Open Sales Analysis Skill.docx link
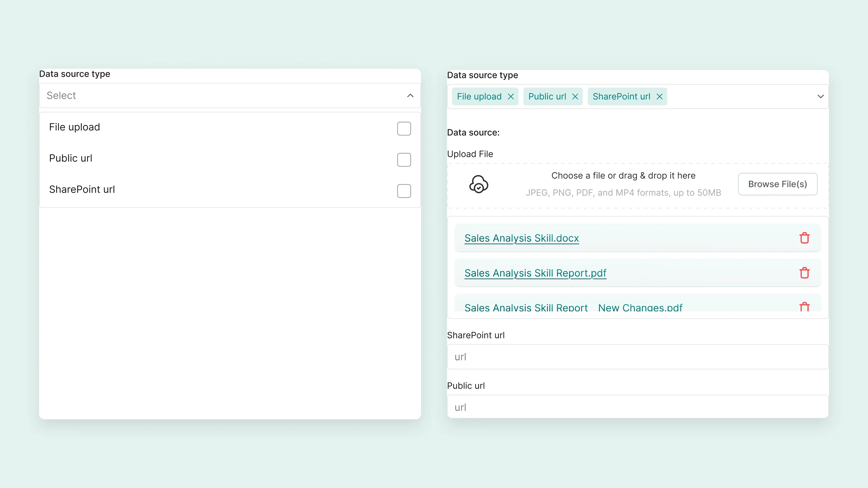Viewport: 868px width, 488px height. 521,238
